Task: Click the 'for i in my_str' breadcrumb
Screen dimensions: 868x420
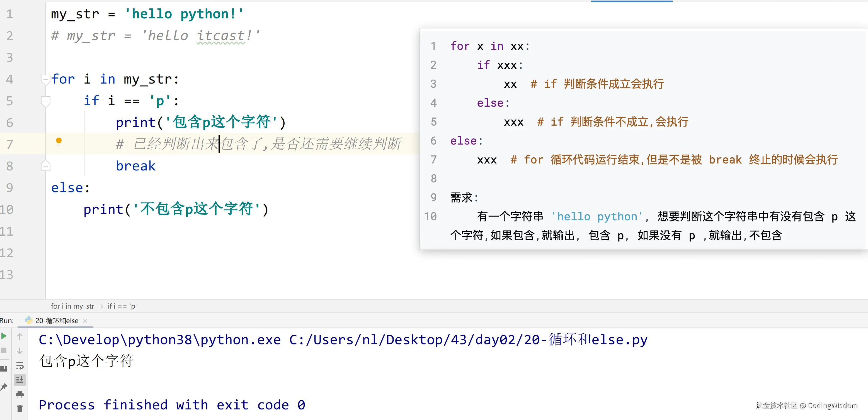Action: 72,306
